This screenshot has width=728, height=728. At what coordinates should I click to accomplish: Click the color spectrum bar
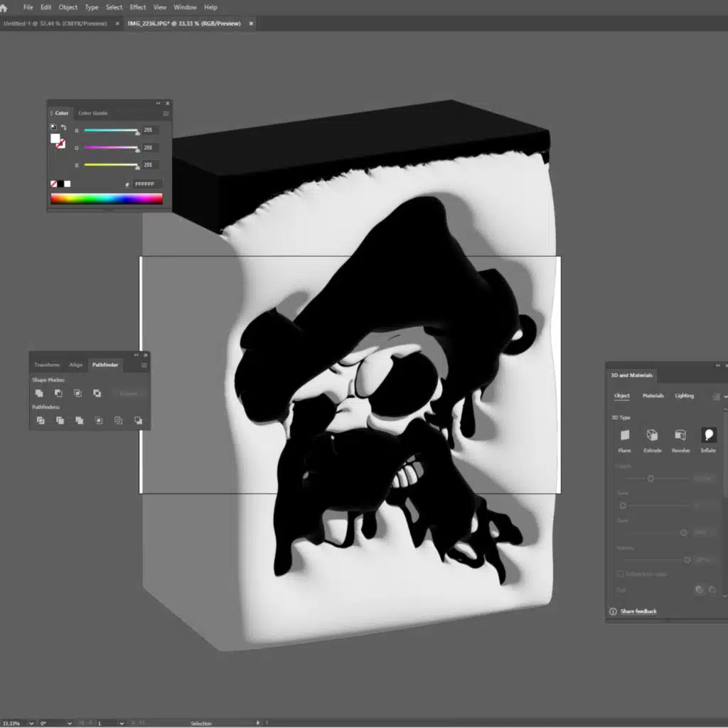107,199
